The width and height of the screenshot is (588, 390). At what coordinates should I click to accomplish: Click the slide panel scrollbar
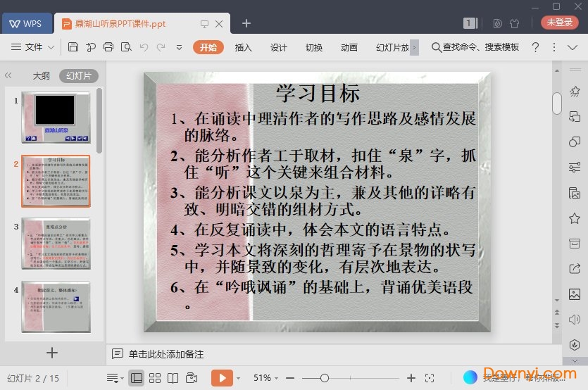click(x=99, y=120)
